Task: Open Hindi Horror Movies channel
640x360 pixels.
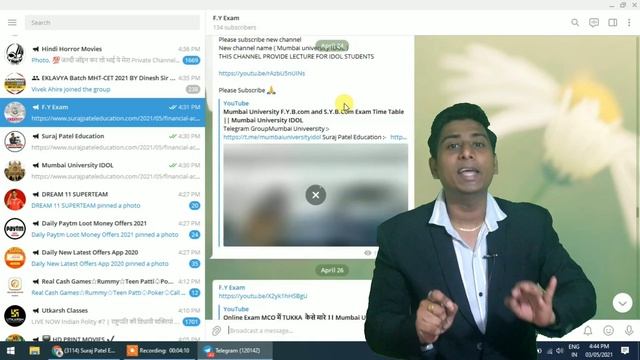Action: coord(102,54)
